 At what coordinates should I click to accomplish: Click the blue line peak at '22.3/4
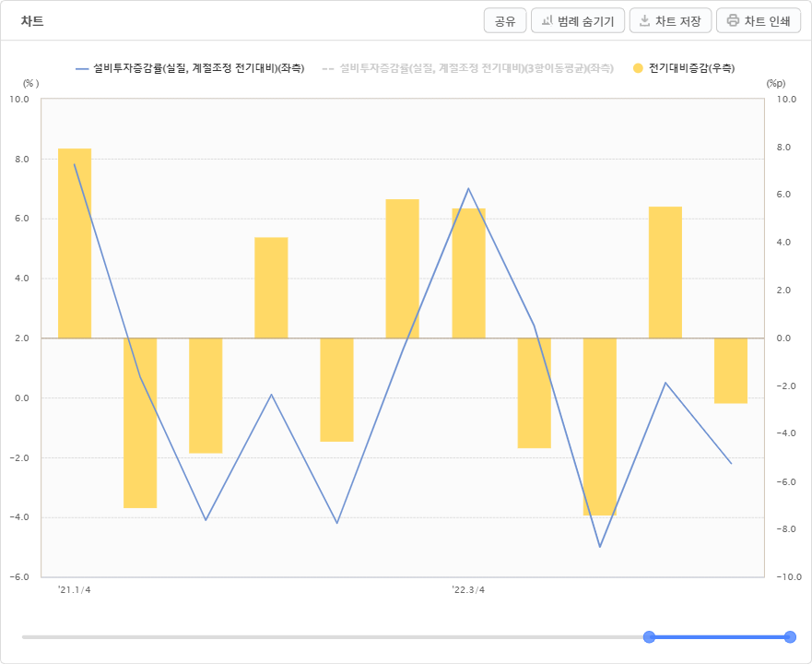468,189
